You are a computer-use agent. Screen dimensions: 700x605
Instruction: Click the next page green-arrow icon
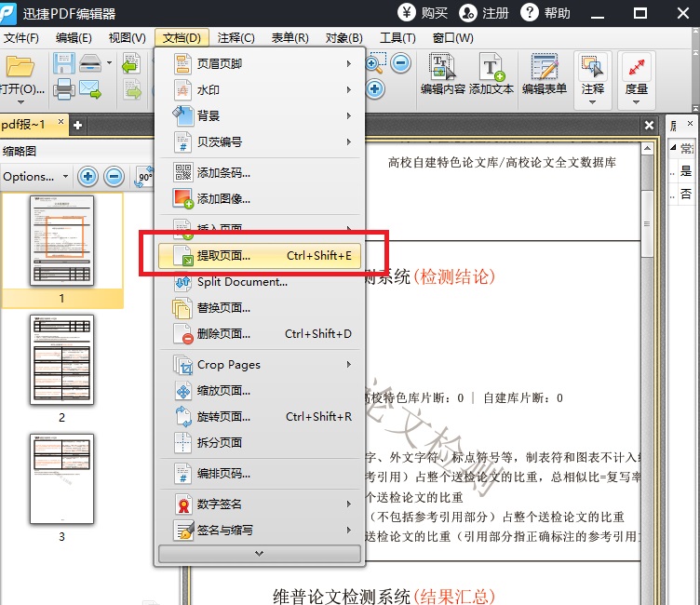[x=131, y=88]
